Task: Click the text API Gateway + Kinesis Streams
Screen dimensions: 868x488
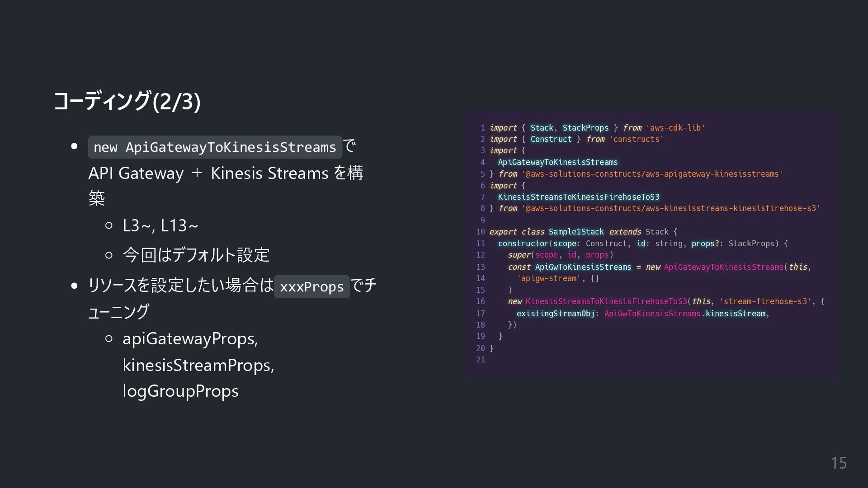Action: pos(208,174)
